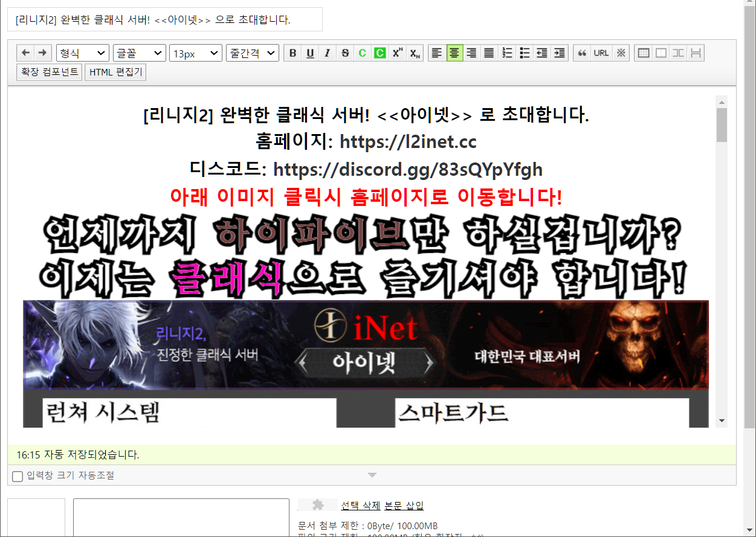Click the redo arrow in editor toolbar

click(x=42, y=53)
